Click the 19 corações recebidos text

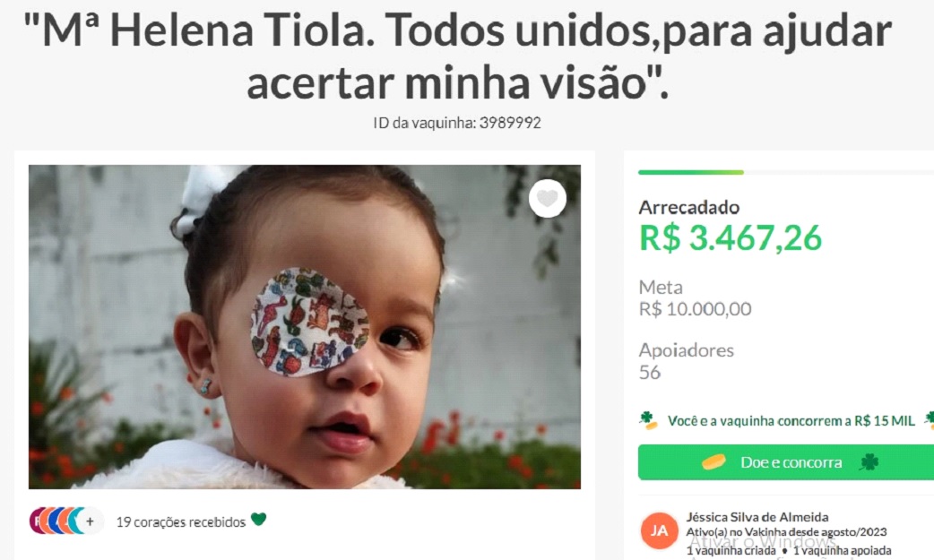pos(180,521)
